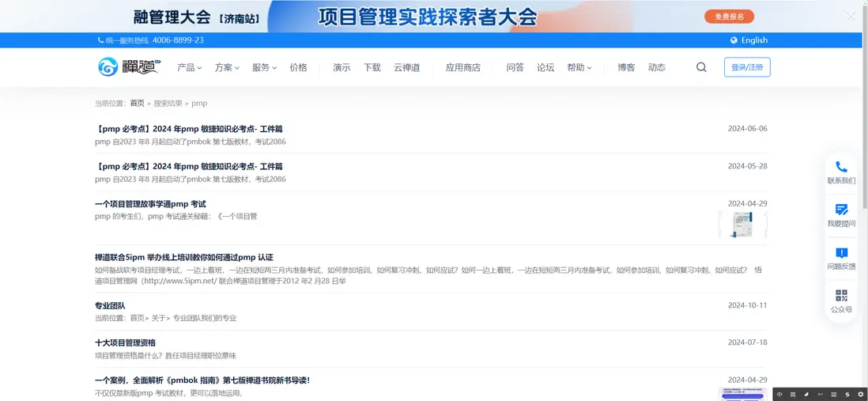868x401 pixels.
Task: Click the 融管理大会【济南站】banner title
Action: [197, 17]
